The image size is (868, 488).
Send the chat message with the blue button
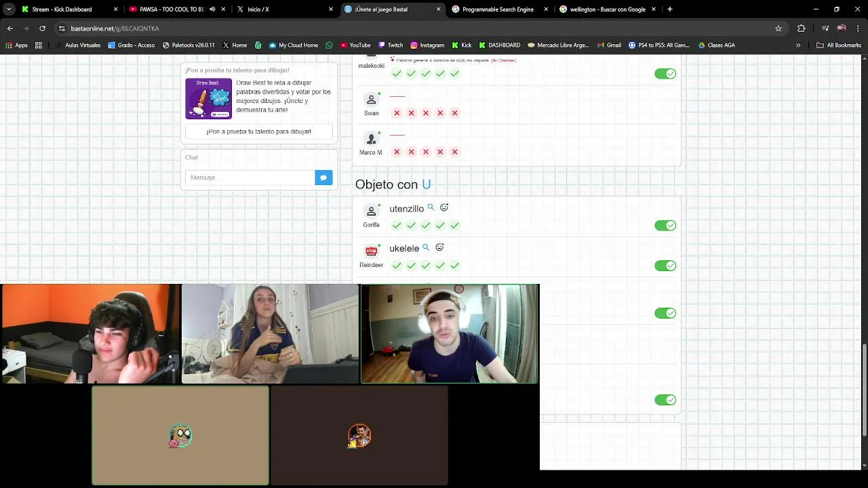323,178
